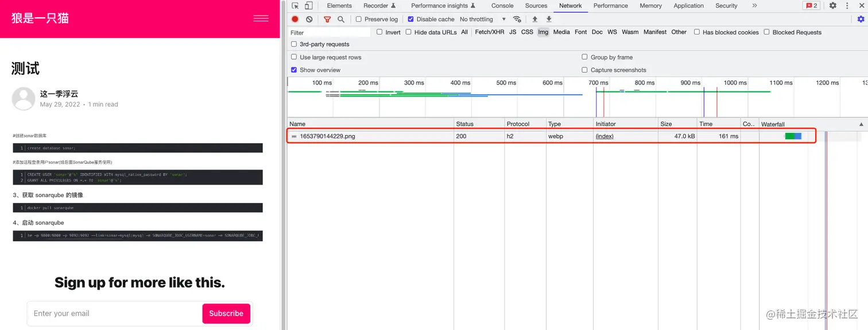The height and width of the screenshot is (330, 868).
Task: Toggle Use large request rows
Action: 294,57
